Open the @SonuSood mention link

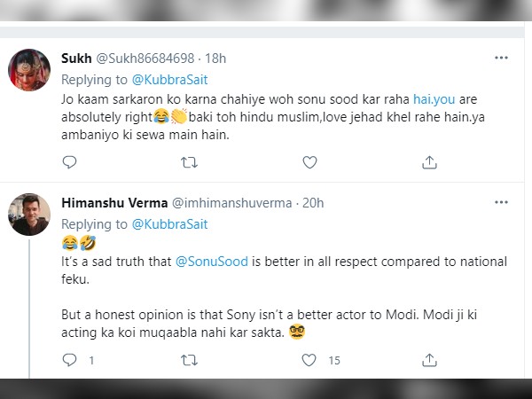click(215, 262)
